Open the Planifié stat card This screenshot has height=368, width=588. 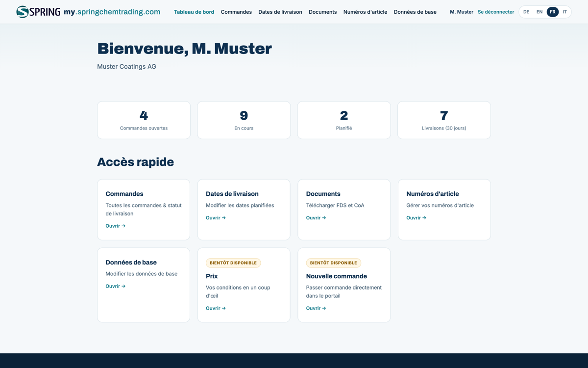point(344,120)
